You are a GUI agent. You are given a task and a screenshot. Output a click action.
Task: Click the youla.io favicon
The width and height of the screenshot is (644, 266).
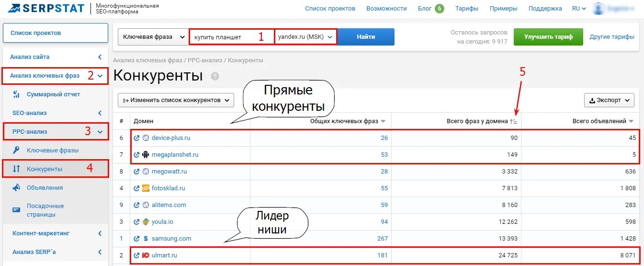tap(146, 222)
